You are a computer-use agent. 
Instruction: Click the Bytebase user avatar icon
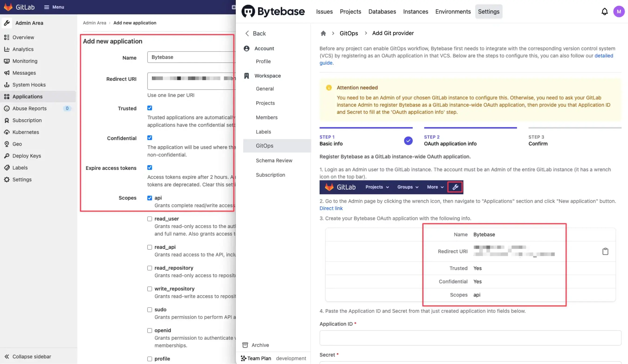click(619, 12)
